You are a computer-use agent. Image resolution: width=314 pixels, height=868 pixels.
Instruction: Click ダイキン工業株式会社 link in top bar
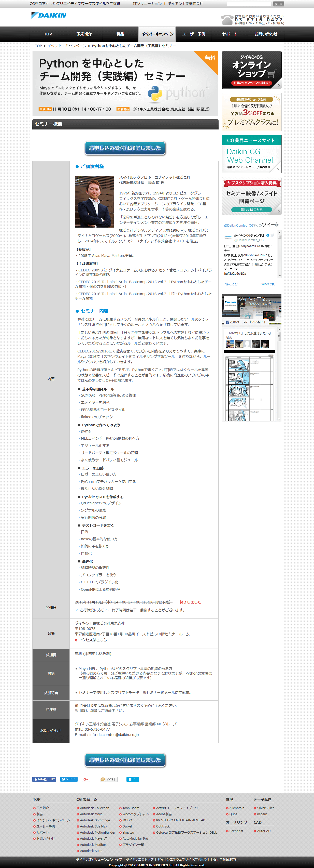click(x=185, y=4)
